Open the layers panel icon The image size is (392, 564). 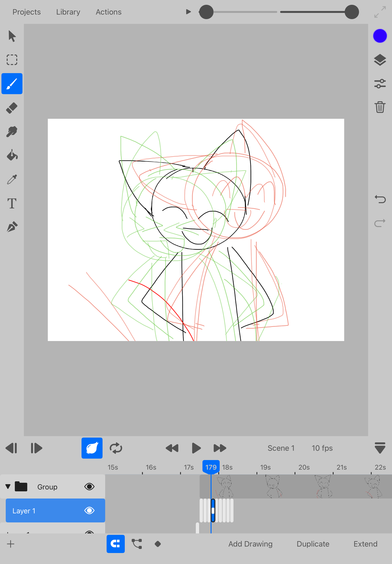380,60
